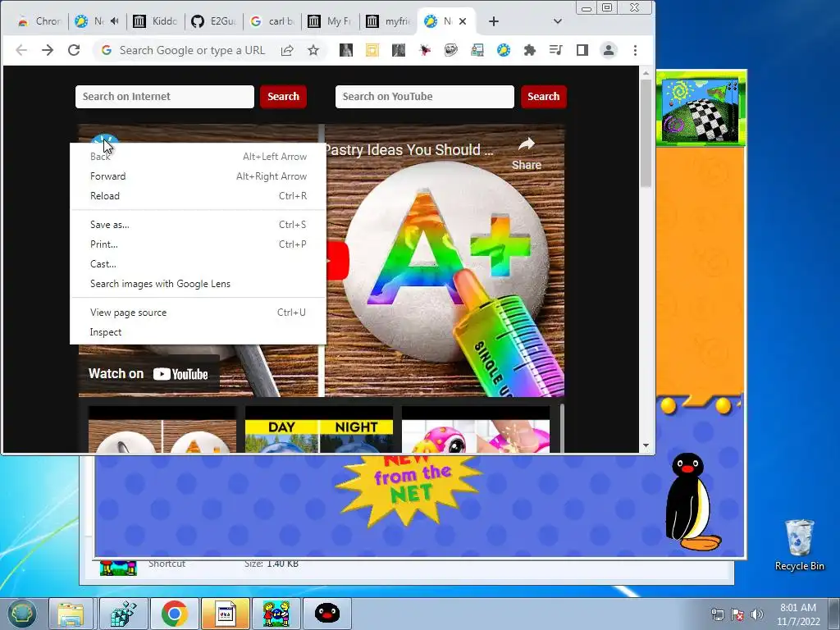This screenshot has height=630, width=840.
Task: Click the page scrollbar down arrow
Action: (646, 445)
